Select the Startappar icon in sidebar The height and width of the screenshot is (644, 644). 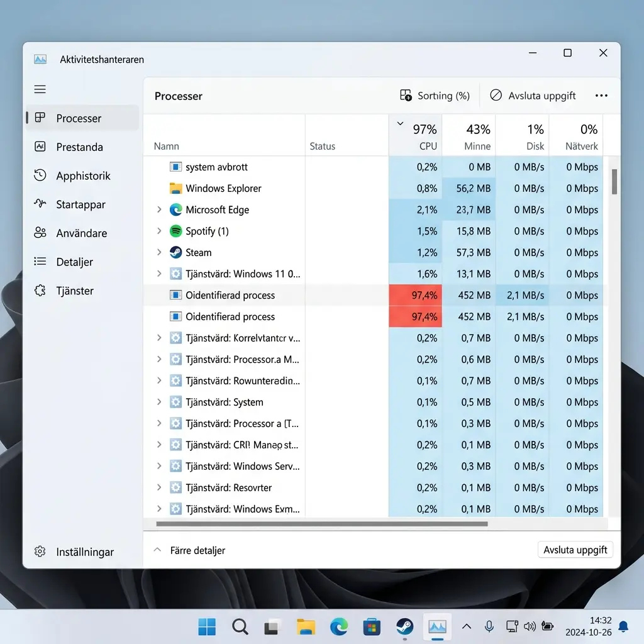pyautogui.click(x=40, y=204)
